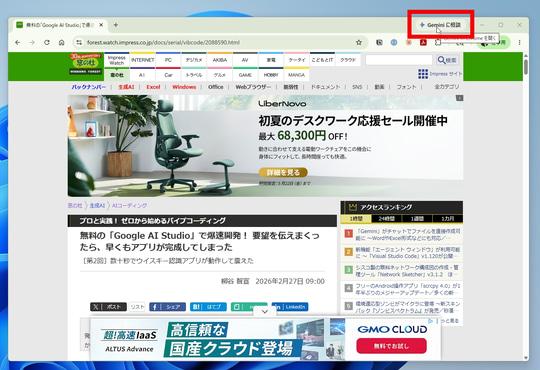Open the AV site tab

pos(245,60)
